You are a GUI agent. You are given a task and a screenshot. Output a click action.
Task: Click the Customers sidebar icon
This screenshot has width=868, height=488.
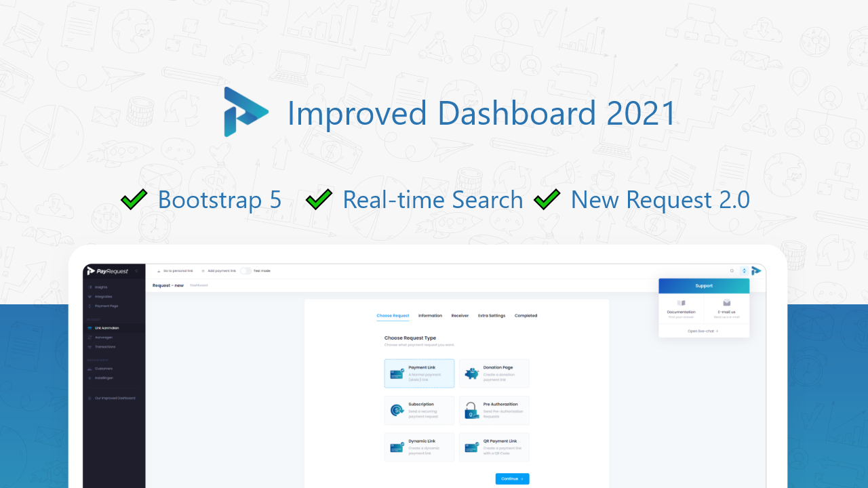(90, 369)
